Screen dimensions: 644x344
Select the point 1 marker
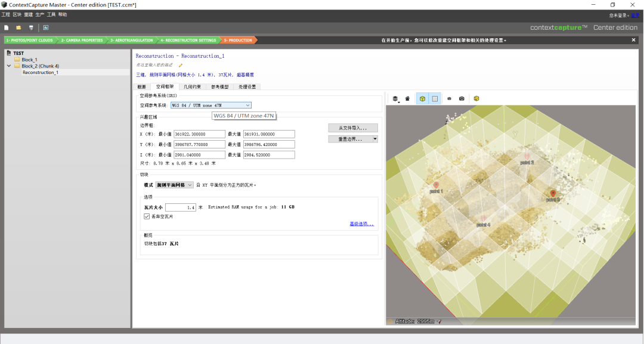[436, 185]
